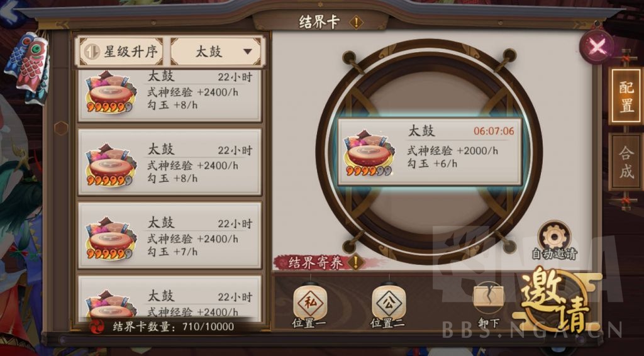This screenshot has width=644, height=356.
Task: Click the large 邀请 button
Action: 555,299
